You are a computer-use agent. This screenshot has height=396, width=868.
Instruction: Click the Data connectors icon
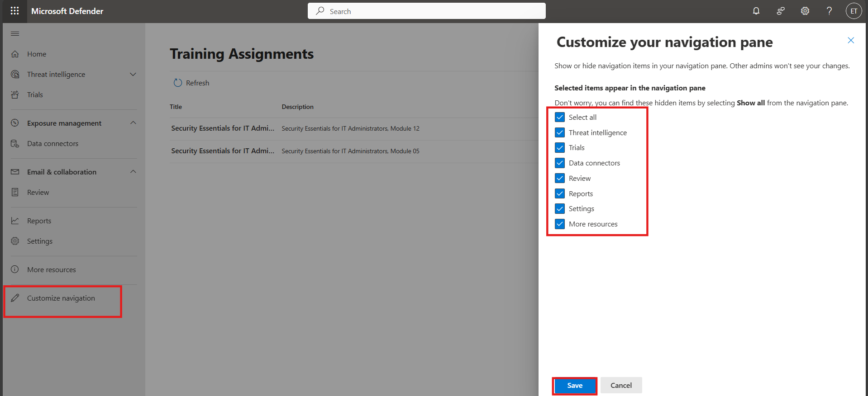tap(15, 144)
